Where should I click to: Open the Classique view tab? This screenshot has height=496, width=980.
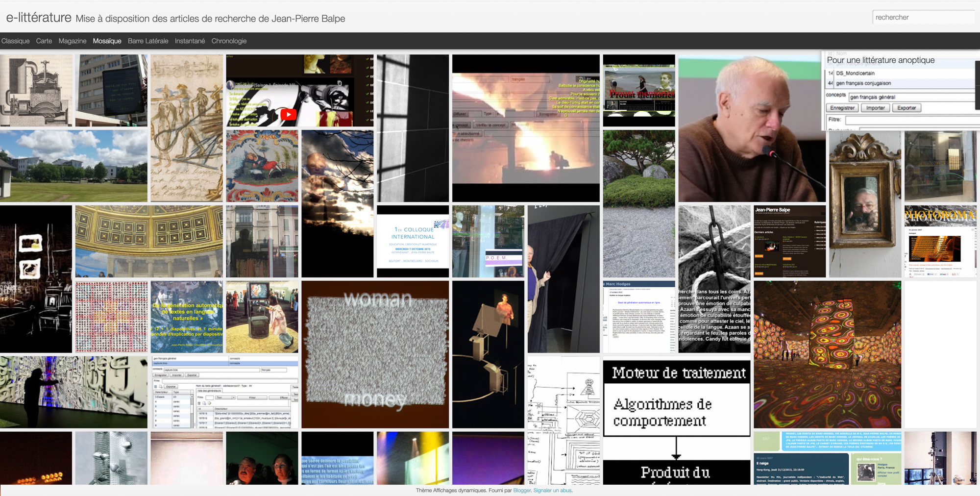pos(16,41)
